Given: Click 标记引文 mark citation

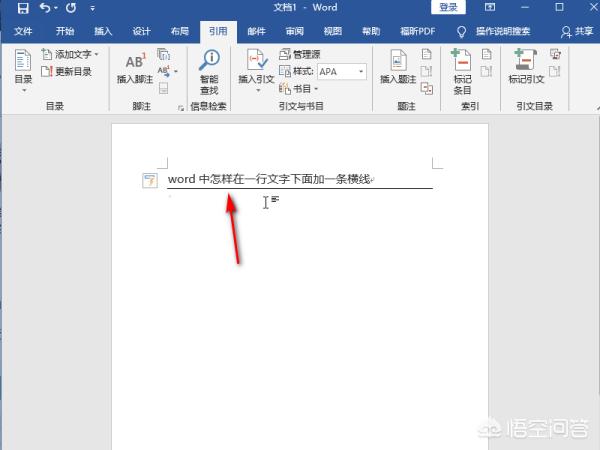Looking at the screenshot, I should [x=526, y=67].
